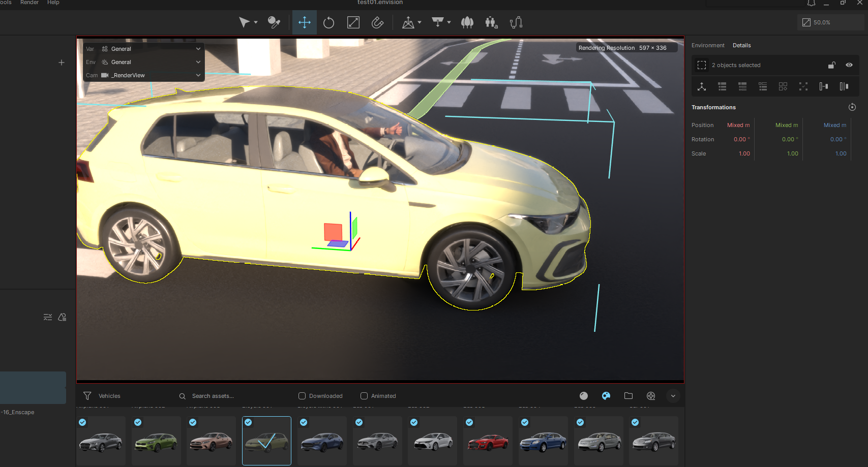Image resolution: width=868 pixels, height=467 pixels.
Task: Toggle the checkmark on blue Chevrolet thumbnail
Action: [525, 422]
